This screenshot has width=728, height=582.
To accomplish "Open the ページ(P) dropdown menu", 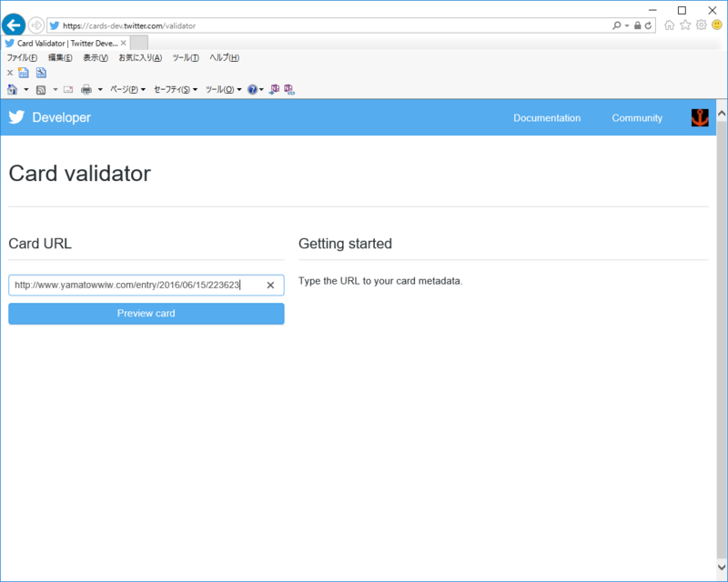I will (127, 90).
